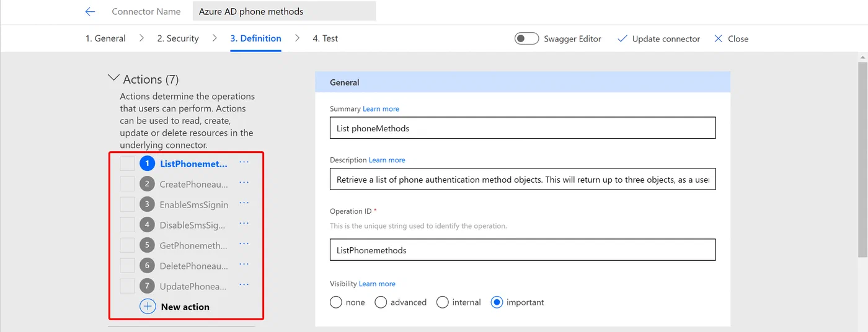
Task: Click the number 7 badge for UpdatePhonea
Action: pos(147,286)
